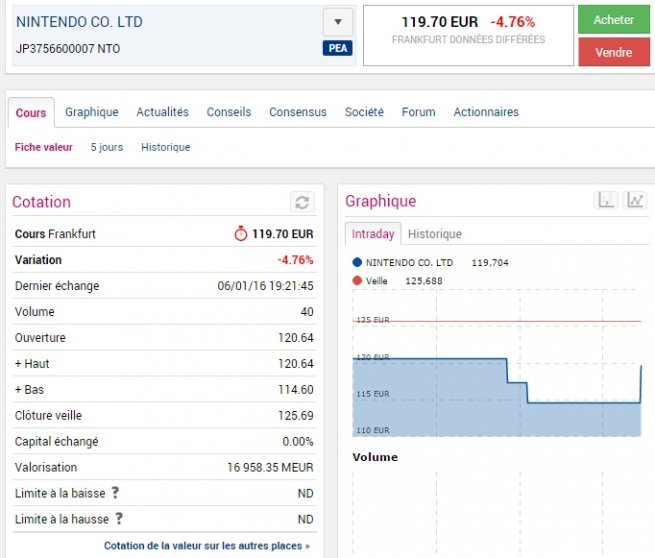Select the Intraday chart tab
Image resolution: width=655 pixels, height=558 pixels.
click(x=373, y=234)
